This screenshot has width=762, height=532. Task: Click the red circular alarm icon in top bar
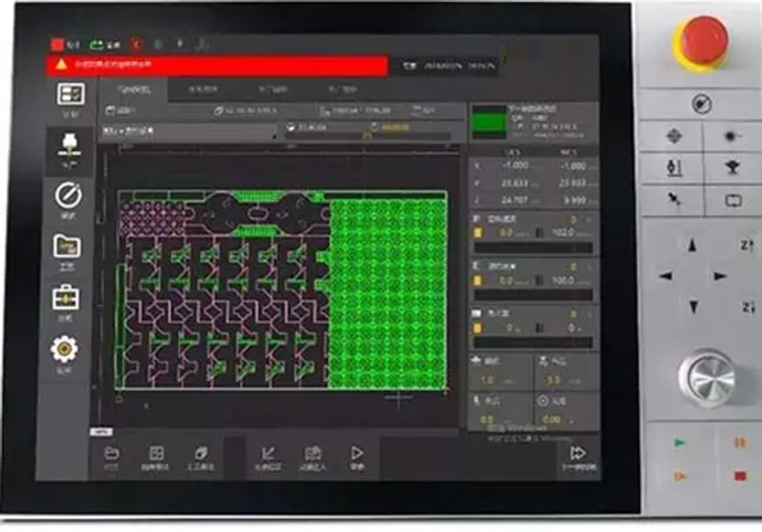[x=137, y=45]
